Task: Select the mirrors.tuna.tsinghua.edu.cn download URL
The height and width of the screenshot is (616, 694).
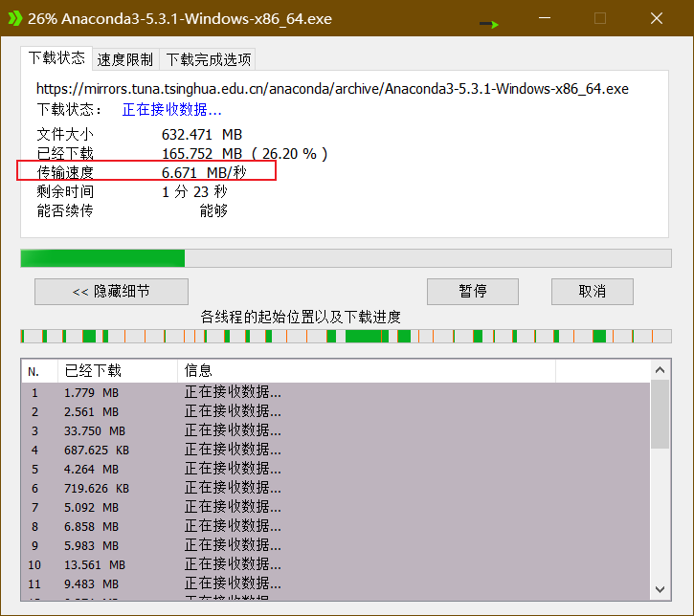Action: pos(332,89)
